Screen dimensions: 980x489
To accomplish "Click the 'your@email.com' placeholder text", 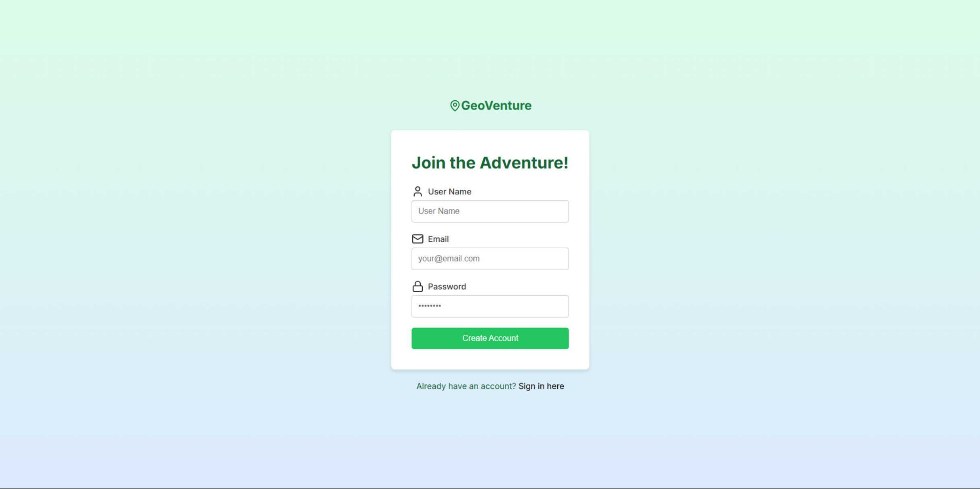I will coord(448,259).
